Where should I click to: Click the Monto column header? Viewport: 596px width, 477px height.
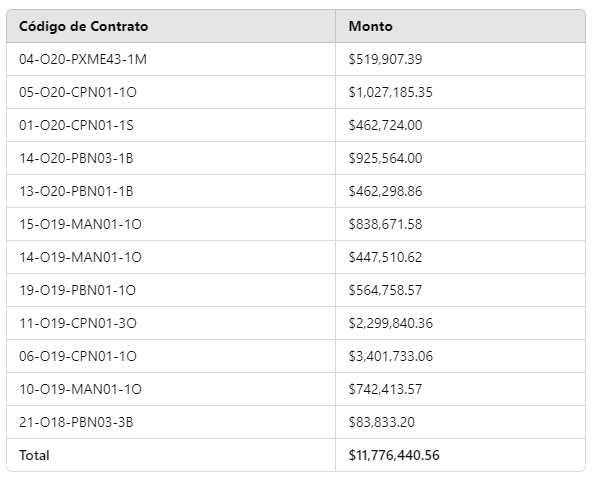click(371, 26)
